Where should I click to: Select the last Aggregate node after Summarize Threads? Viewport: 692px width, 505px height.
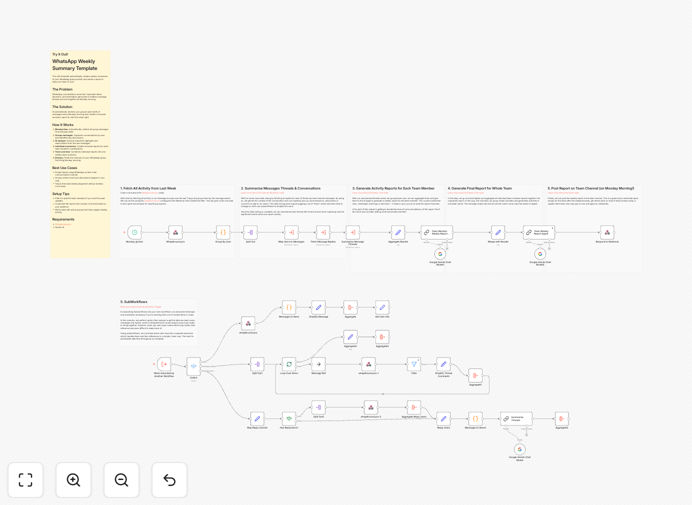[x=562, y=418]
